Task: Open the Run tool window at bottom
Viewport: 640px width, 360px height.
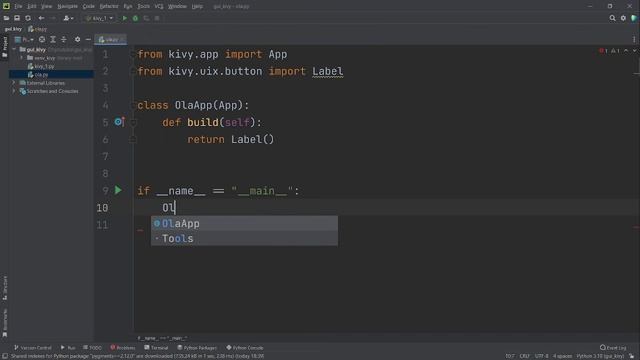Action: [68, 348]
